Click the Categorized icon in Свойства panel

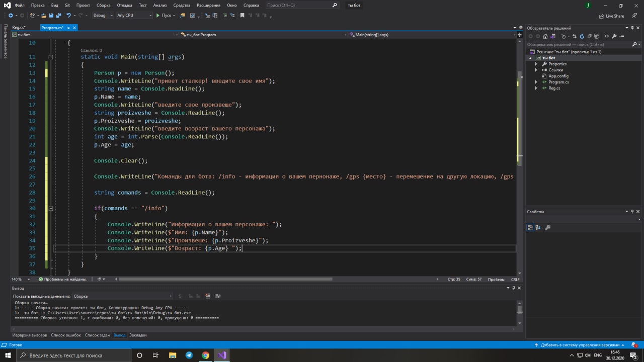530,227
